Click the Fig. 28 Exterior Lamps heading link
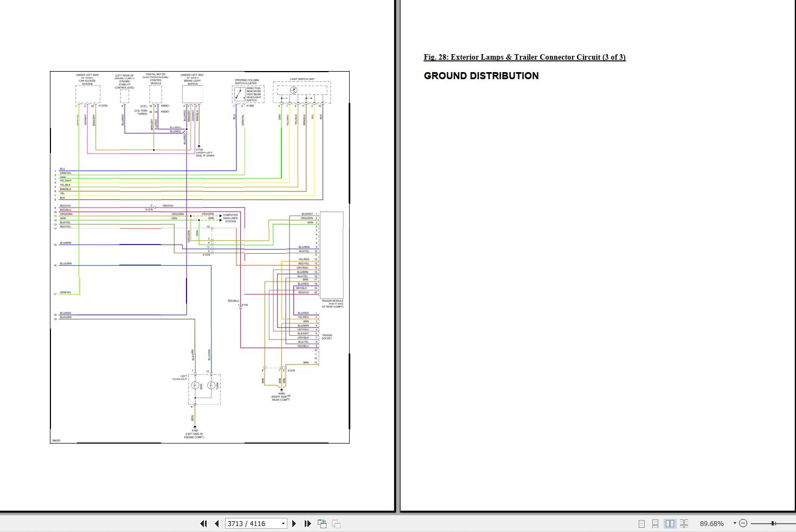This screenshot has height=532, width=796. click(x=524, y=57)
